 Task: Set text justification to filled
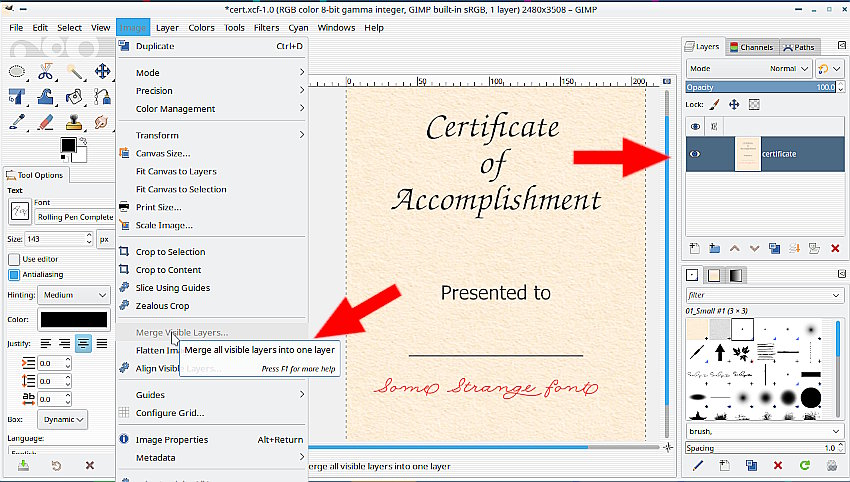(x=101, y=343)
